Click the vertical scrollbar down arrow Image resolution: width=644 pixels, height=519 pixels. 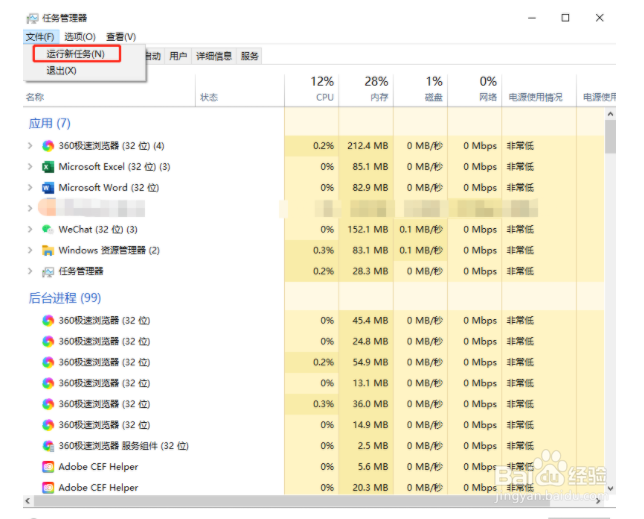[x=610, y=489]
